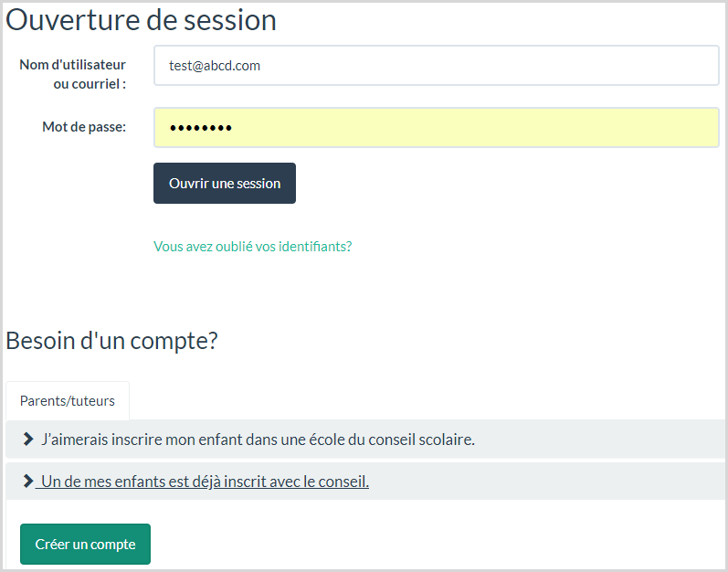Click chevron icon beside "J'aimerais inscrire mon enfant"
Image resolution: width=728 pixels, height=572 pixels.
28,440
